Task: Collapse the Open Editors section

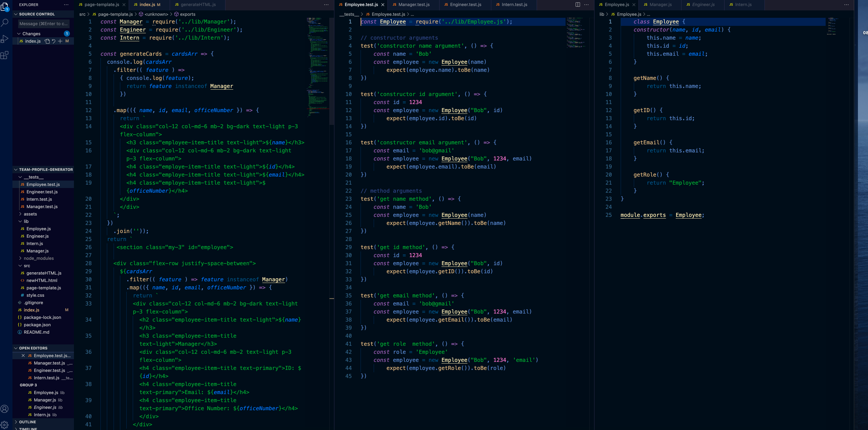Action: coord(43,348)
